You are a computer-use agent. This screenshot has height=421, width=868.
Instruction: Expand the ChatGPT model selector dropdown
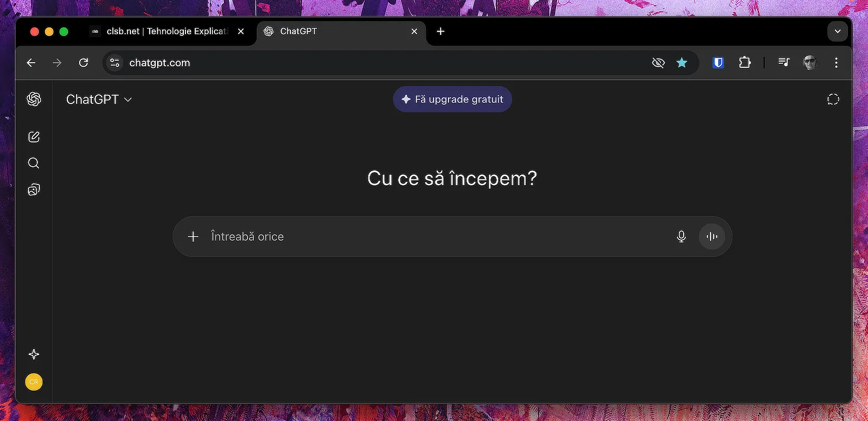[99, 99]
